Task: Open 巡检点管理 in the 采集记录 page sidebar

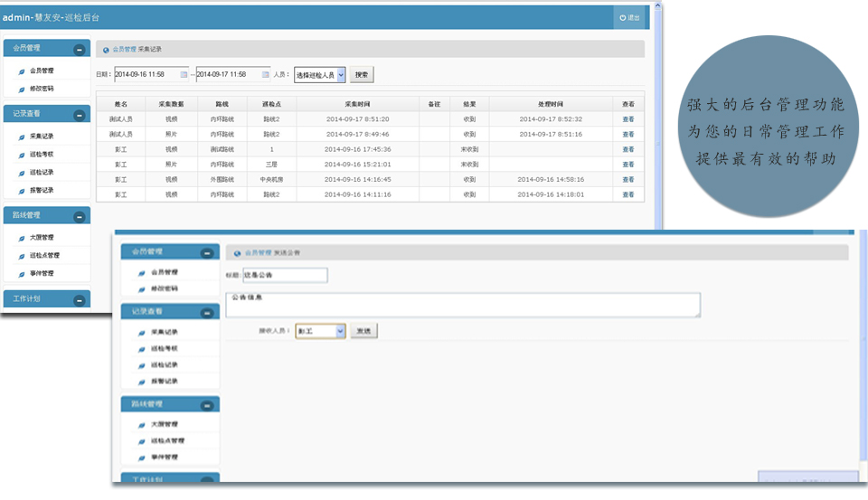Action: pos(44,256)
